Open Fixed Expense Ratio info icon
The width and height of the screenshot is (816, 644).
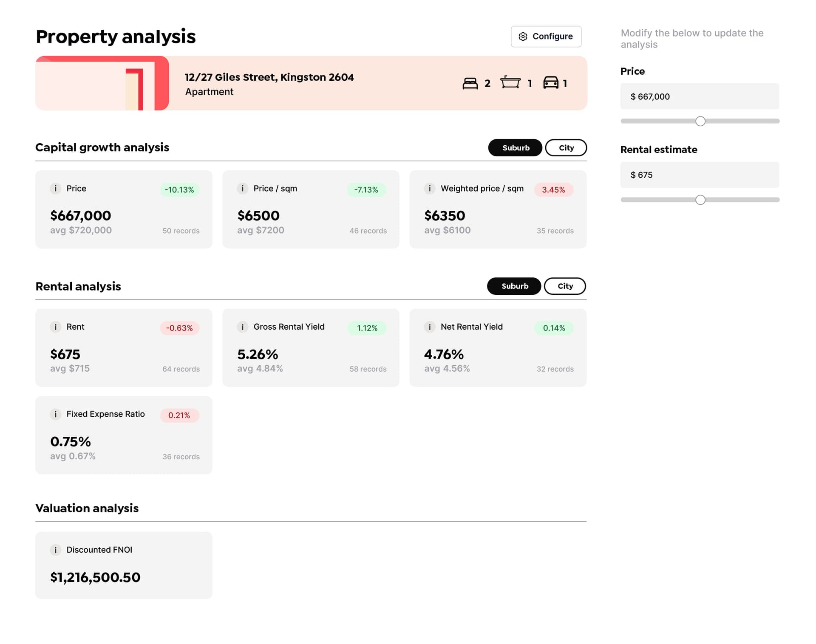click(55, 414)
